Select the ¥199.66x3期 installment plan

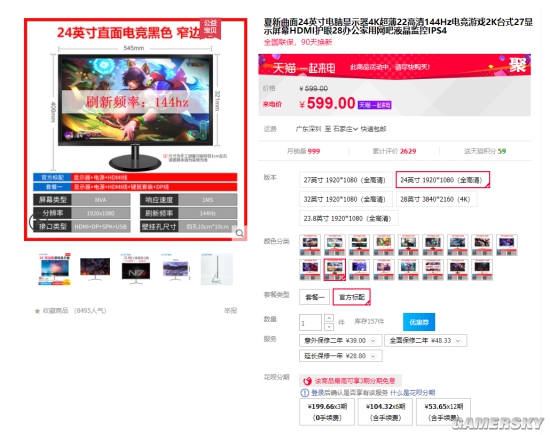327,412
